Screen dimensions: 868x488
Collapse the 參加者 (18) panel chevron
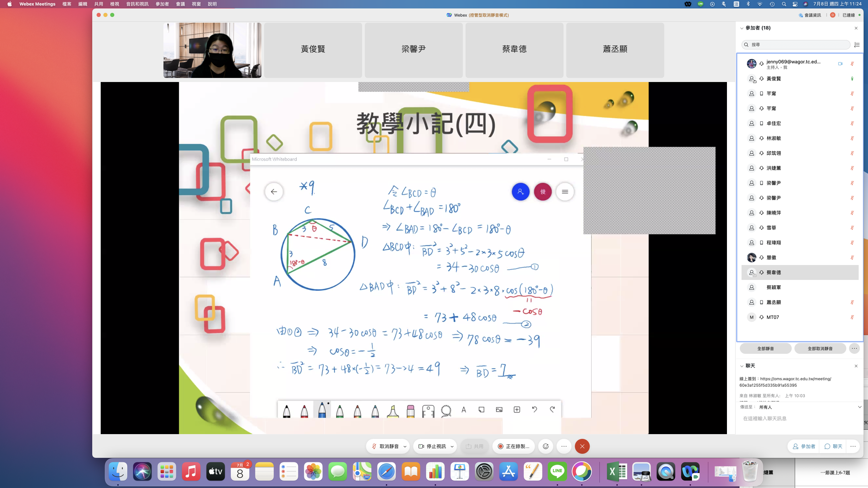[742, 28]
